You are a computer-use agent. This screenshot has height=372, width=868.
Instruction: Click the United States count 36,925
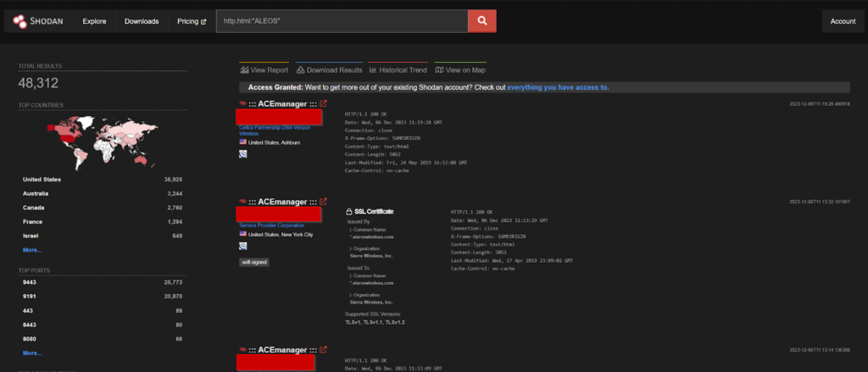(x=173, y=180)
